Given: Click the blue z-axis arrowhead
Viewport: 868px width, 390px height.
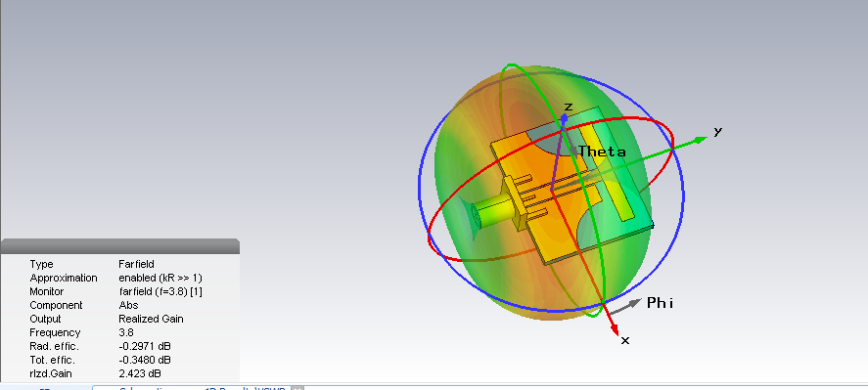Looking at the screenshot, I should click(x=564, y=118).
